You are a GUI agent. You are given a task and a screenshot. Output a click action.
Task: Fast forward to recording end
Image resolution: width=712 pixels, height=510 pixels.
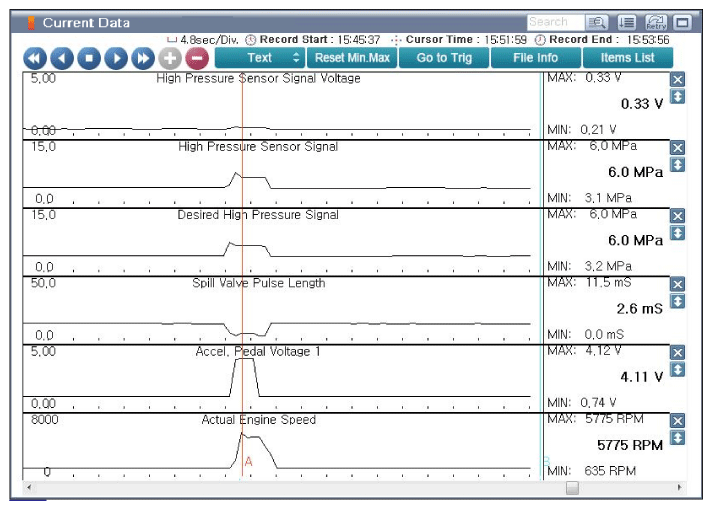(x=143, y=58)
